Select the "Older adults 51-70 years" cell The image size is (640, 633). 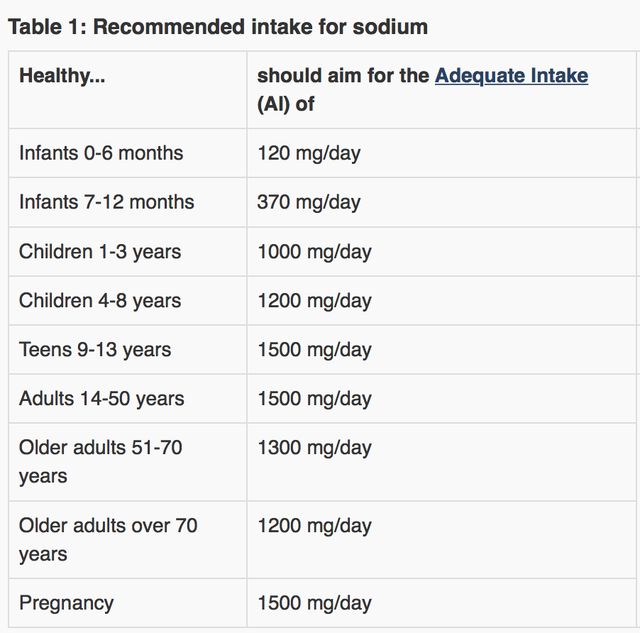click(100, 461)
